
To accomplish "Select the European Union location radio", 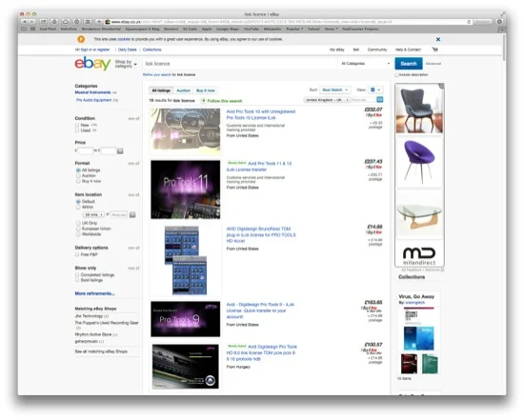I will click(x=78, y=229).
